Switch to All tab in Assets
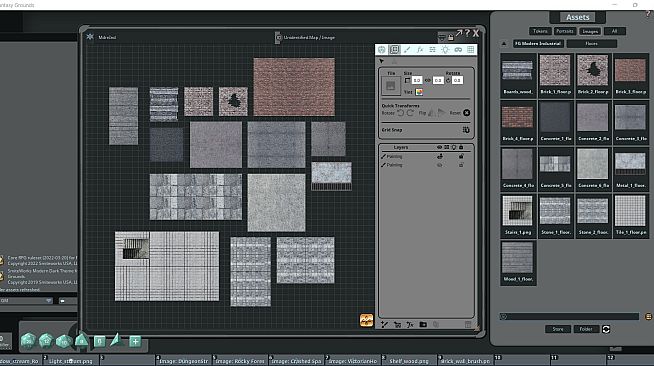The image size is (654, 366). coord(614,31)
